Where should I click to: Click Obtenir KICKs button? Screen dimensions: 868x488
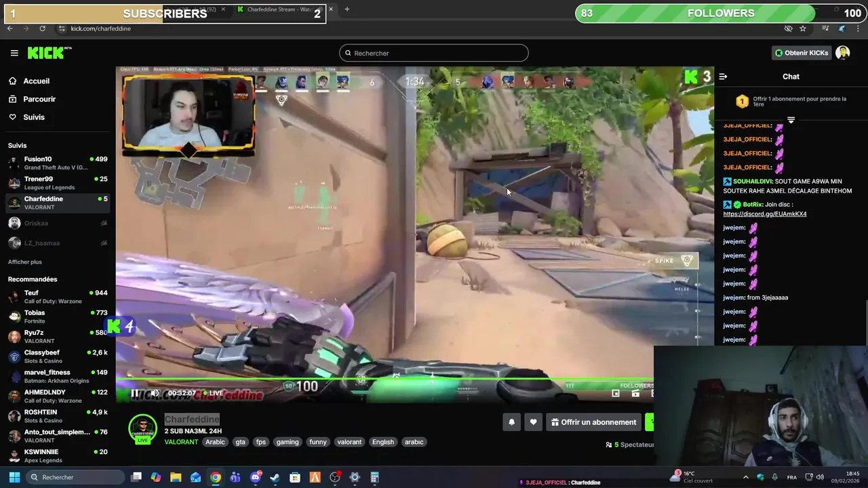pyautogui.click(x=802, y=53)
